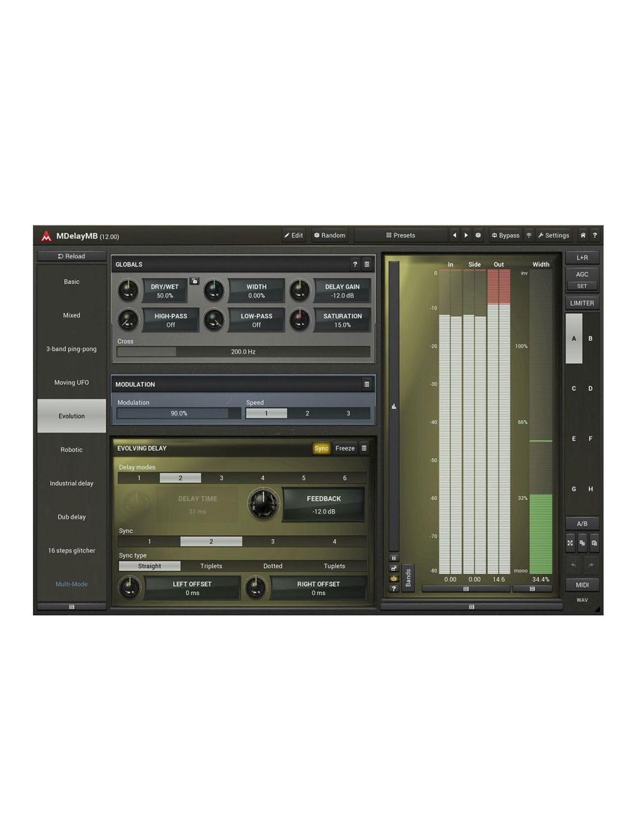Viewport: 636px width, 840px height.
Task: Select the Triplets sync type
Action: point(211,566)
